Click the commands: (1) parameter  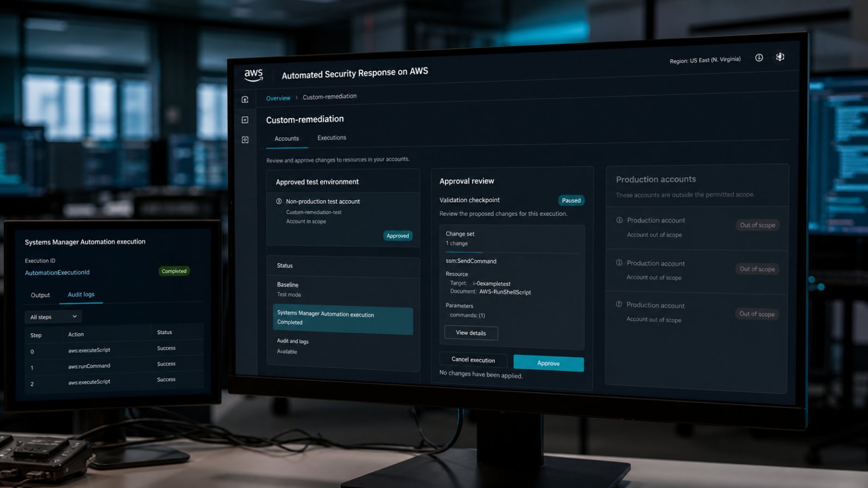467,315
